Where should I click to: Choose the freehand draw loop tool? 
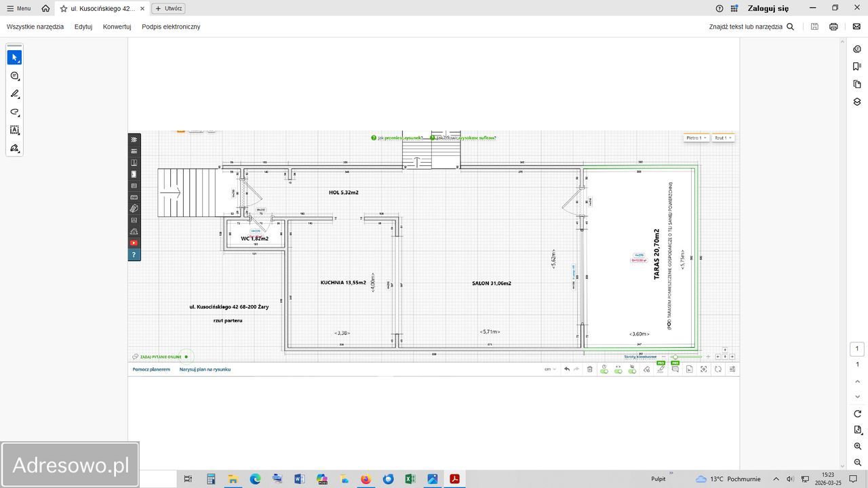(14, 112)
